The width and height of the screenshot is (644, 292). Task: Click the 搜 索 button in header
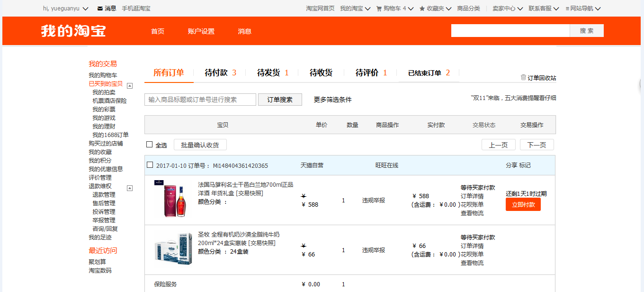(x=587, y=30)
